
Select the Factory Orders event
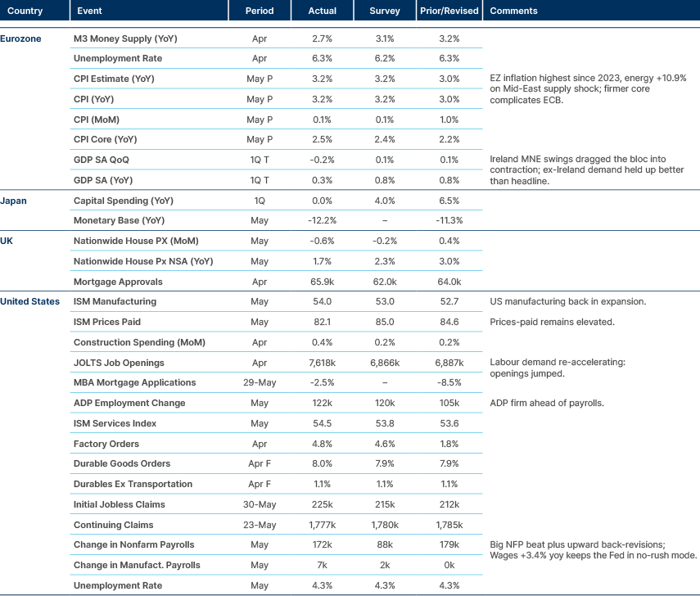tap(106, 444)
